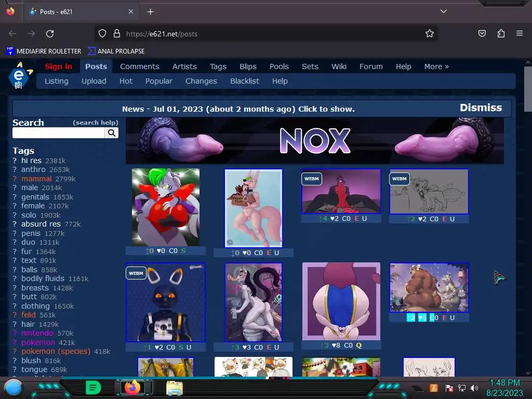The width and height of the screenshot is (532, 399).
Task: Open the list all tabs chevron
Action: pyautogui.click(x=444, y=11)
